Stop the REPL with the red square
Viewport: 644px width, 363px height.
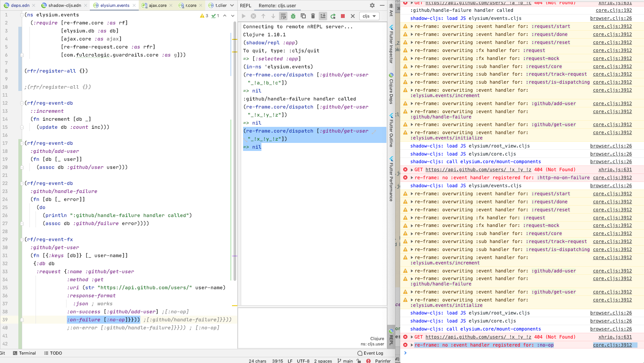click(x=343, y=16)
